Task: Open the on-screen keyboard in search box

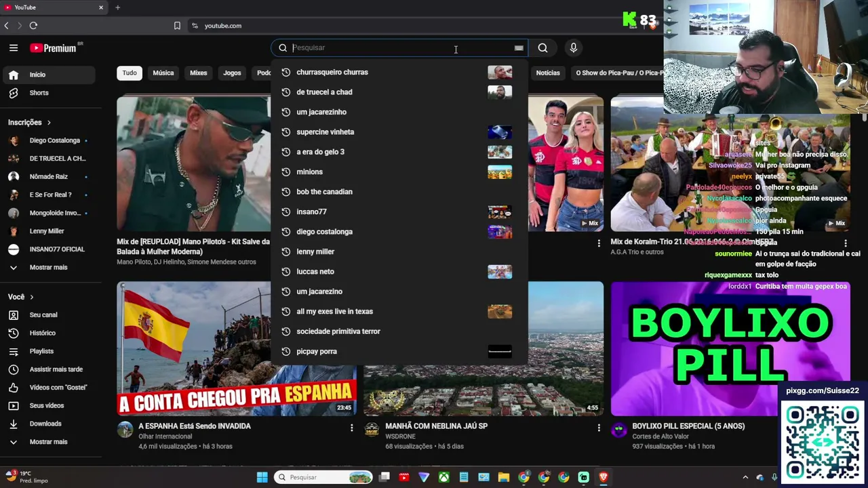Action: (519, 48)
